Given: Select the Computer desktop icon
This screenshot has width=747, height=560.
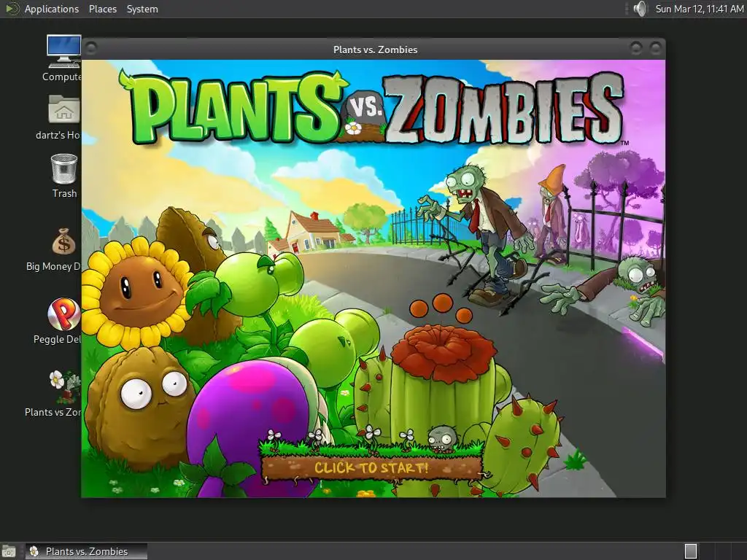Looking at the screenshot, I should click(x=64, y=52).
